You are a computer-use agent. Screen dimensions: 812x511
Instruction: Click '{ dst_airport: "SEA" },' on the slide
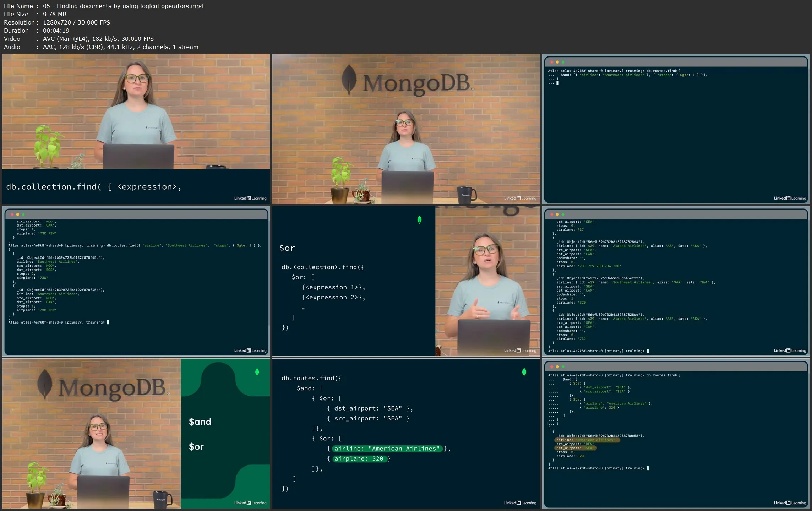370,408
